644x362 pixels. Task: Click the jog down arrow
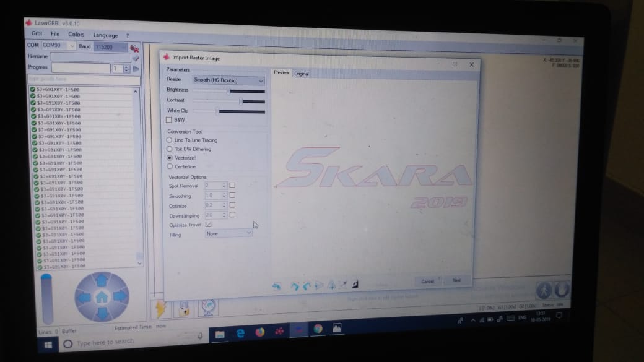click(103, 314)
